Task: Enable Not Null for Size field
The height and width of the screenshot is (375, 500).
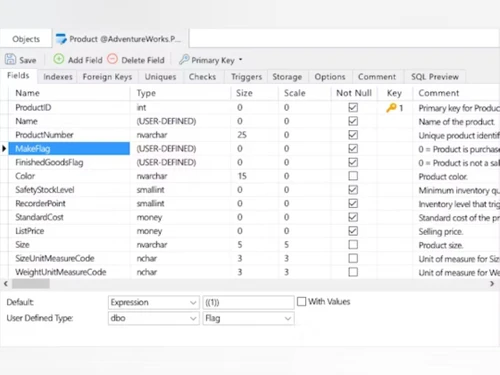Action: (x=353, y=245)
